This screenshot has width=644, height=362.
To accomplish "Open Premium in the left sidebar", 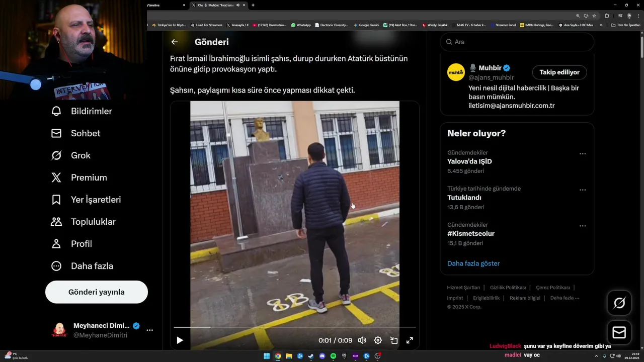I will point(79,177).
